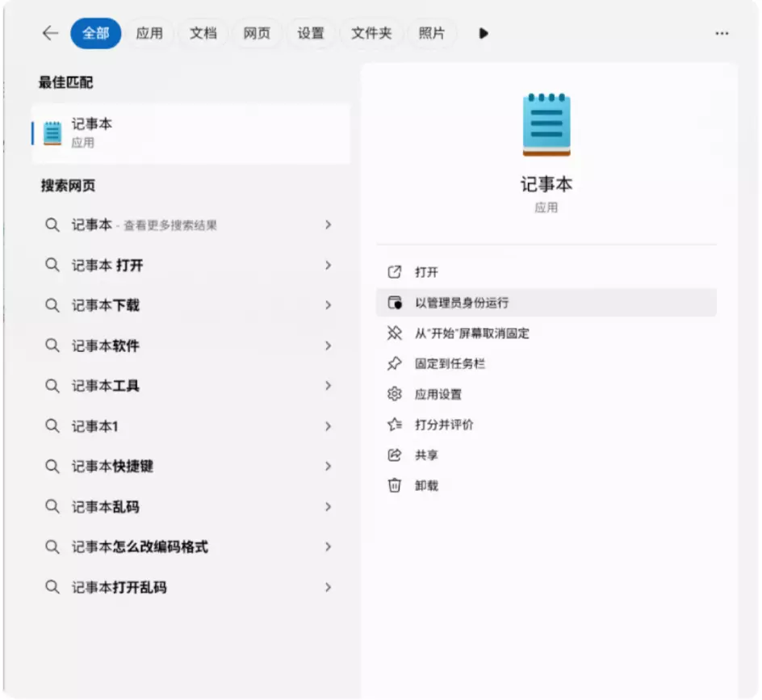This screenshot has width=762, height=700.
Task: Switch to the 设置 filter tab
Action: pyautogui.click(x=311, y=33)
